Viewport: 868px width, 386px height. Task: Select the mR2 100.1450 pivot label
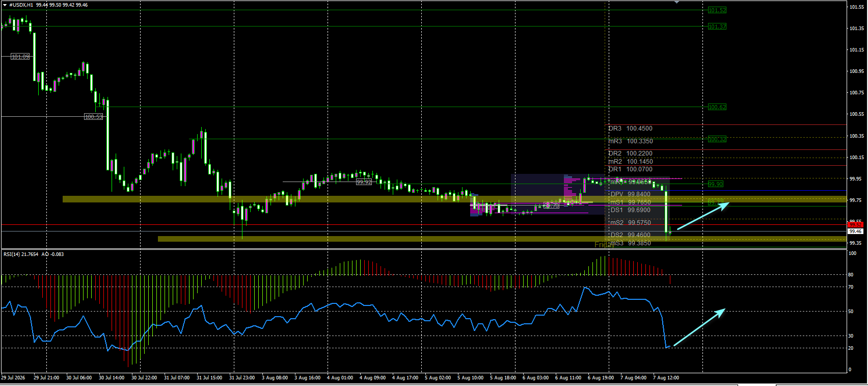630,162
